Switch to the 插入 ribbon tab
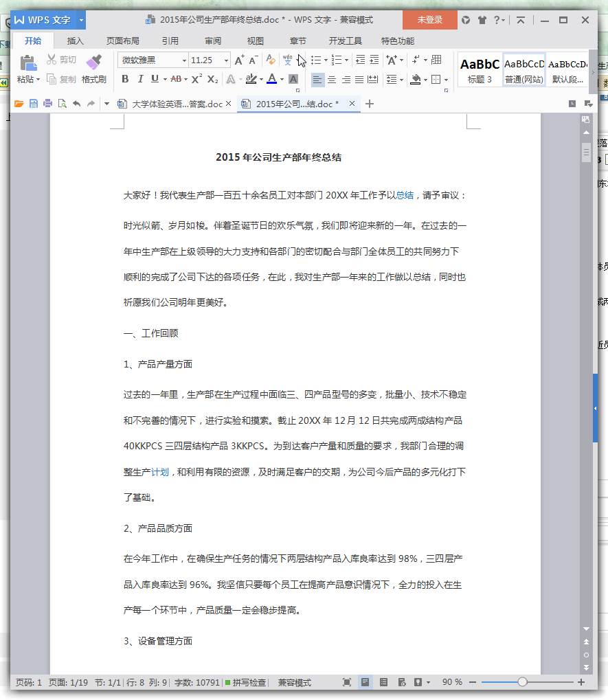This screenshot has width=608, height=700. click(x=75, y=41)
